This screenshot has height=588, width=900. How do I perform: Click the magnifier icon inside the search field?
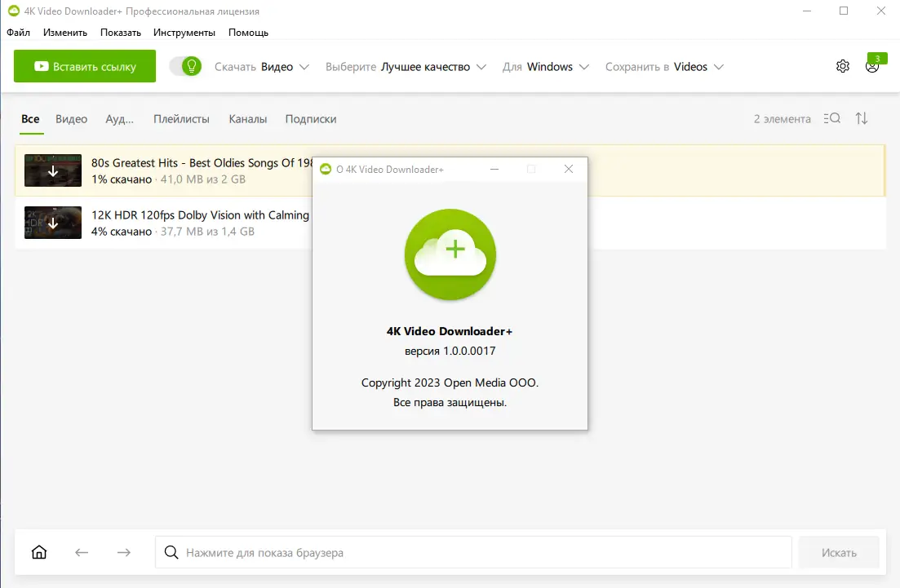click(171, 552)
